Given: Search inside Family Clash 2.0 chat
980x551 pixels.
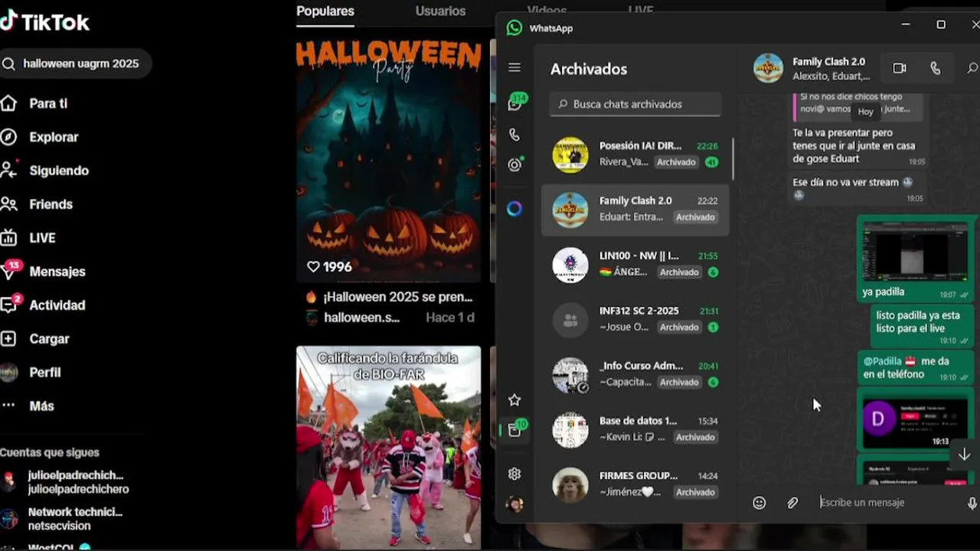Looking at the screenshot, I should 972,68.
